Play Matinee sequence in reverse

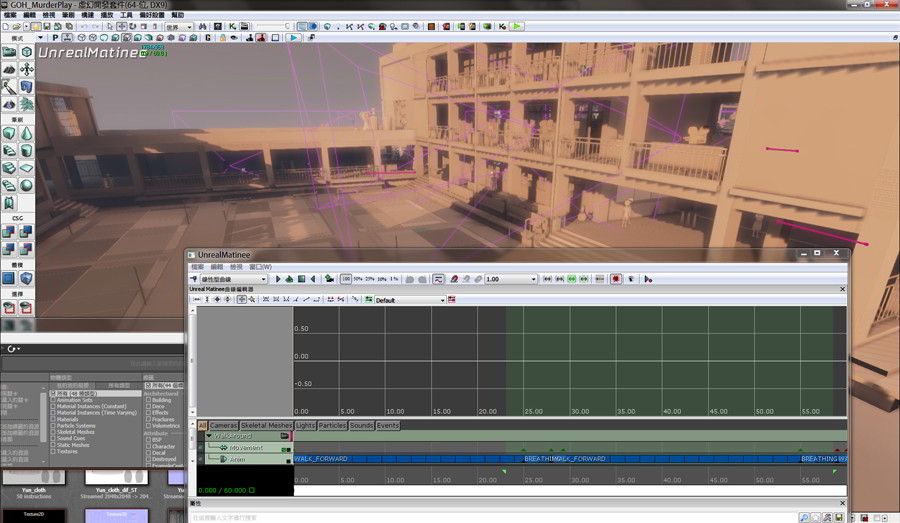313,279
